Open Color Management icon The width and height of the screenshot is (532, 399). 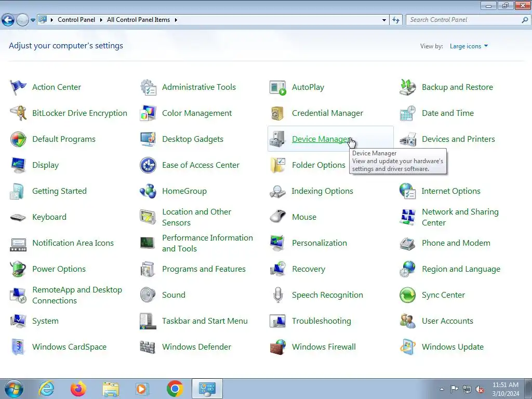pos(148,113)
